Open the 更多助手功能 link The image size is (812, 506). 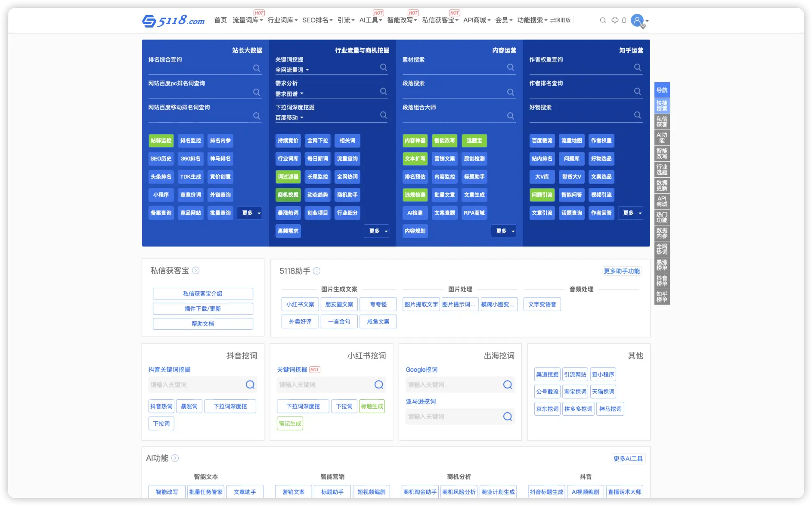[x=622, y=271]
